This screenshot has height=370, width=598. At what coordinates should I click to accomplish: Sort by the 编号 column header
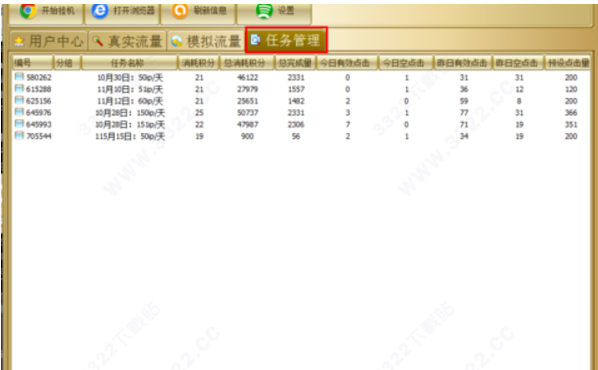coord(32,63)
